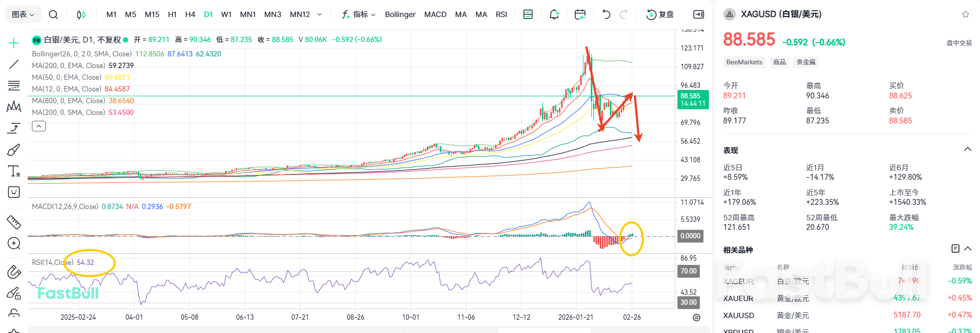Open the symbol search magnifier
980x333 pixels.
pyautogui.click(x=53, y=14)
